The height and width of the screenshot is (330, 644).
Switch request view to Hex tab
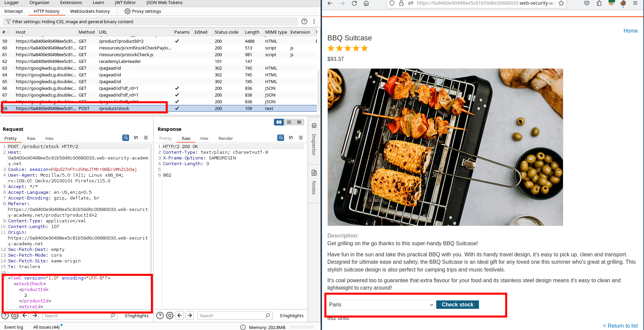pyautogui.click(x=49, y=138)
